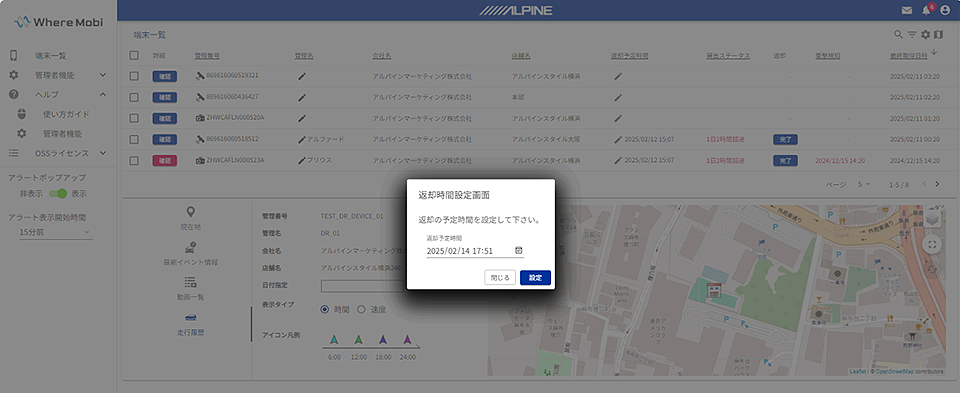Screen dimensions: 960x393
Task: Sort by 会社名 column header
Action: pyautogui.click(x=381, y=56)
